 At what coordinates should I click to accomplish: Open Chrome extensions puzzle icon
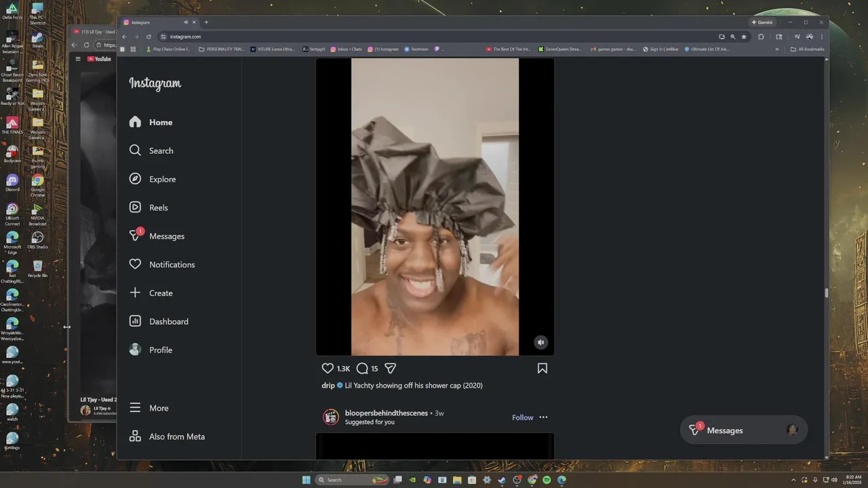tap(761, 37)
